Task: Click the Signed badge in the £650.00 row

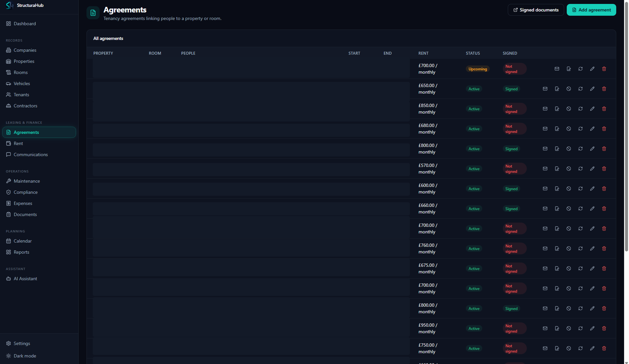Action: [x=511, y=89]
